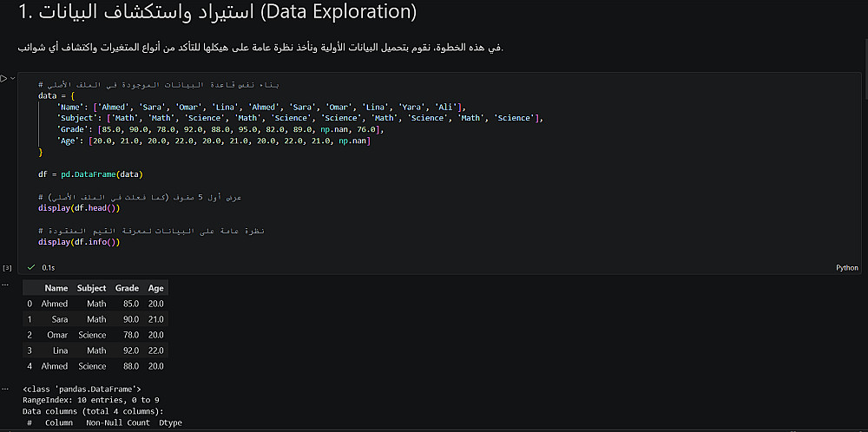Place cursor on the display(df.head()) line

78,208
